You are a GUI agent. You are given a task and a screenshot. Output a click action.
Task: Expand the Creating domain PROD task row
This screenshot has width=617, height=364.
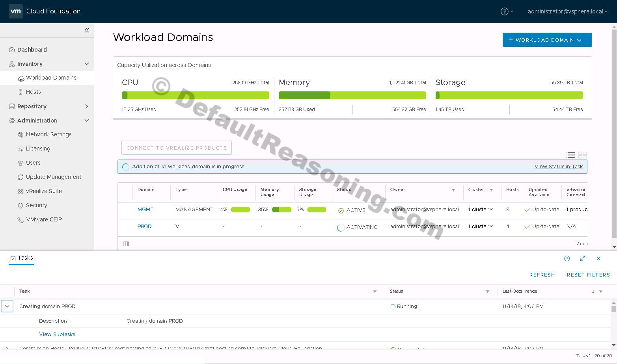7,306
